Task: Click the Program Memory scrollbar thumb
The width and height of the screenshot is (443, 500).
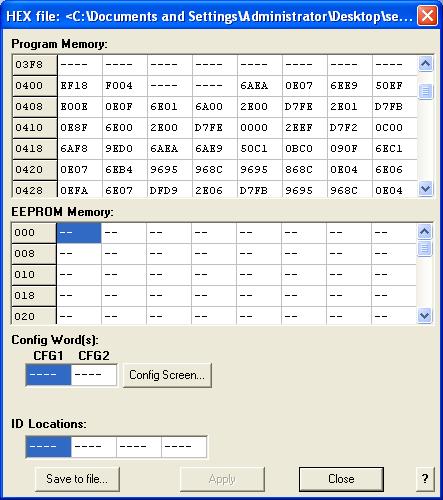Action: coord(425,91)
